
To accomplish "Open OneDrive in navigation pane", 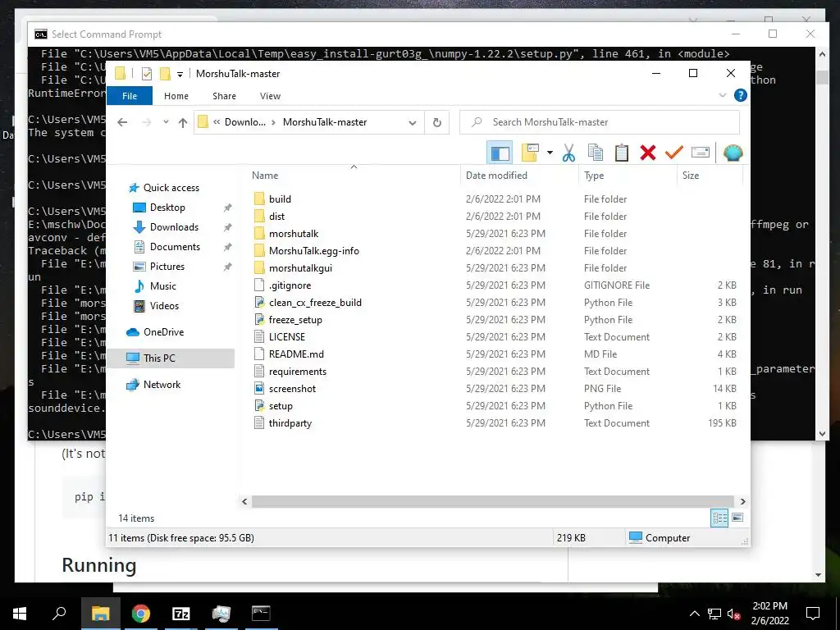I will click(163, 332).
